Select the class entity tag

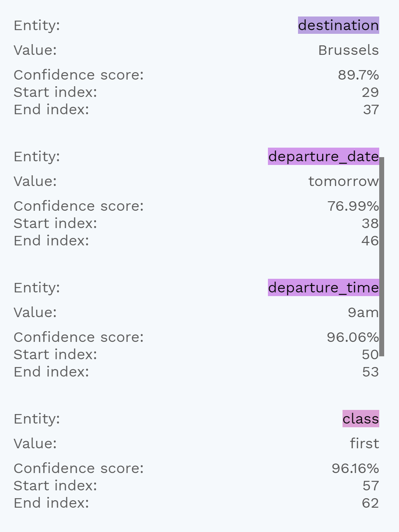pos(361,419)
